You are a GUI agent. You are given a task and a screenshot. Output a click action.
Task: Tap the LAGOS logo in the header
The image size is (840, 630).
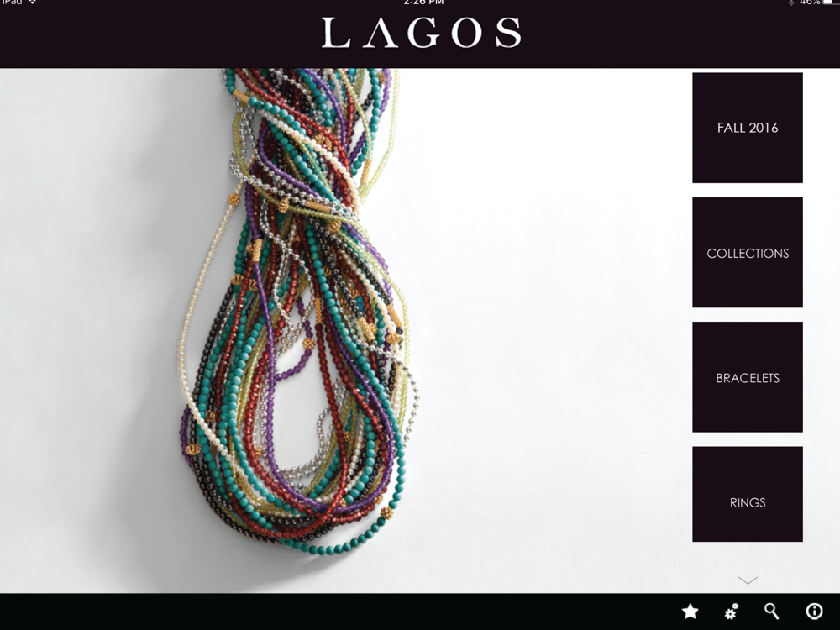(x=421, y=33)
